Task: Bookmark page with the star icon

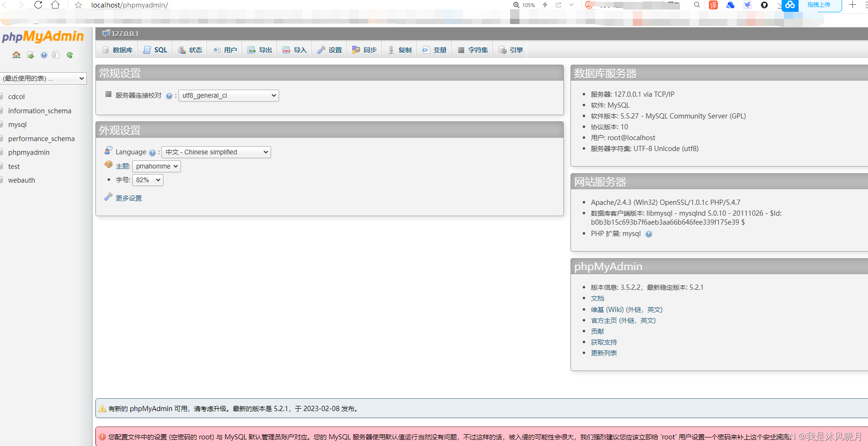Action: coord(78,5)
